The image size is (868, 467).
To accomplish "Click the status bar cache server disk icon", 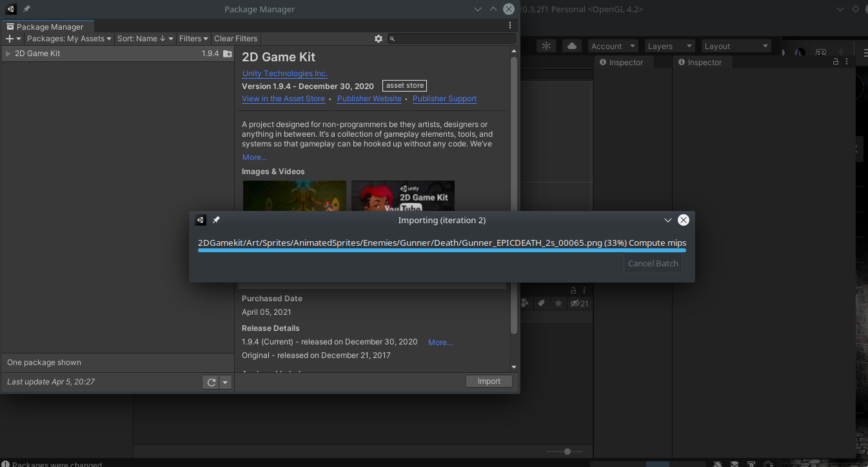I will pos(735,464).
